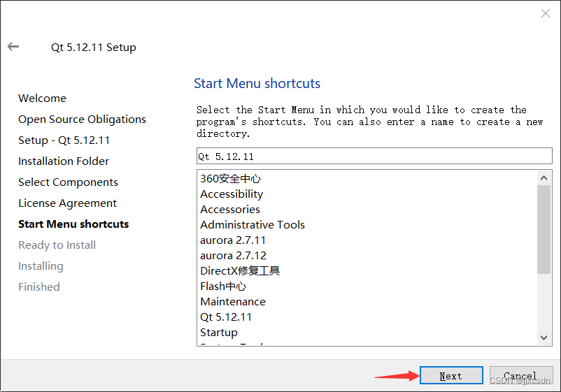Focus the Start Menu folder name field

374,156
